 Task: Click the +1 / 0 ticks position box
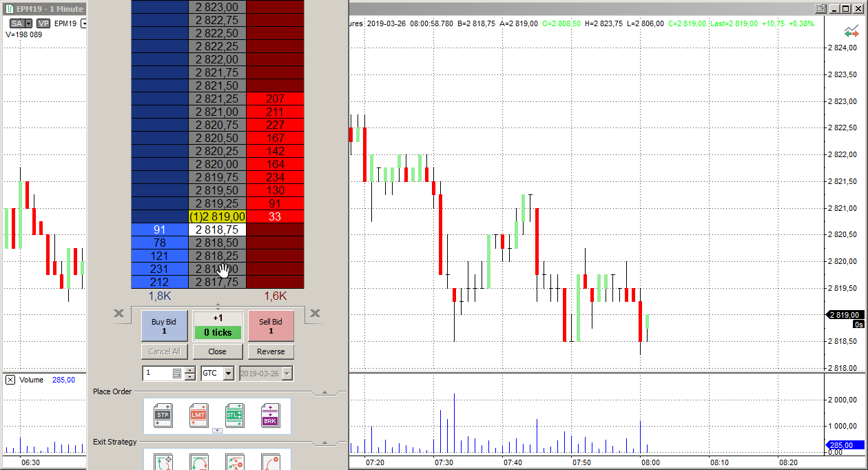pos(218,325)
